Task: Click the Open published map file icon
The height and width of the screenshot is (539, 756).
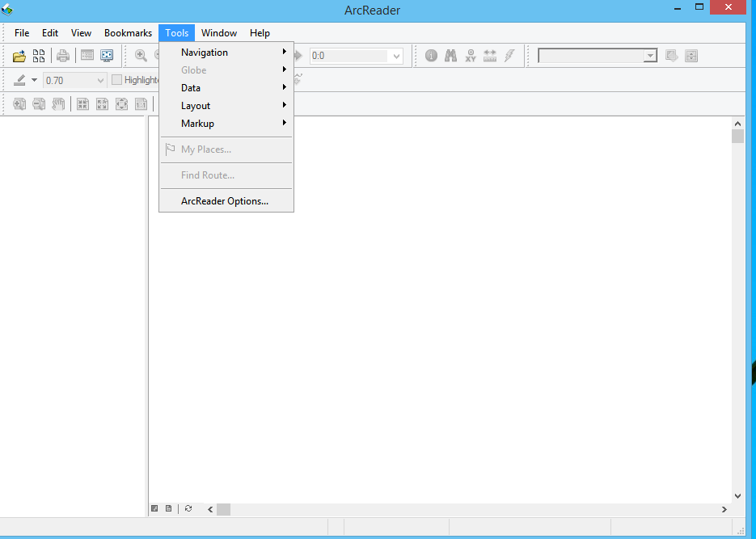Action: click(19, 56)
